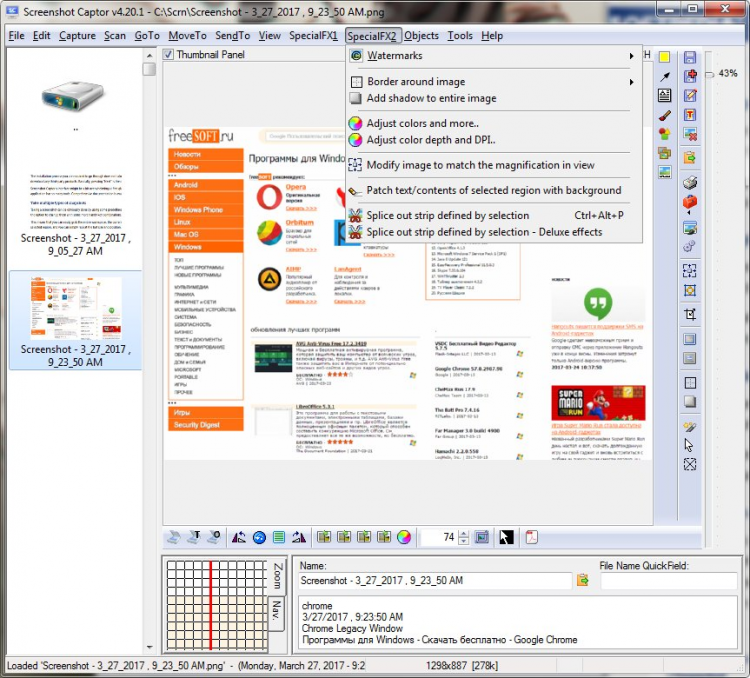Click the printer icon
The image size is (750, 678).
pos(689,182)
